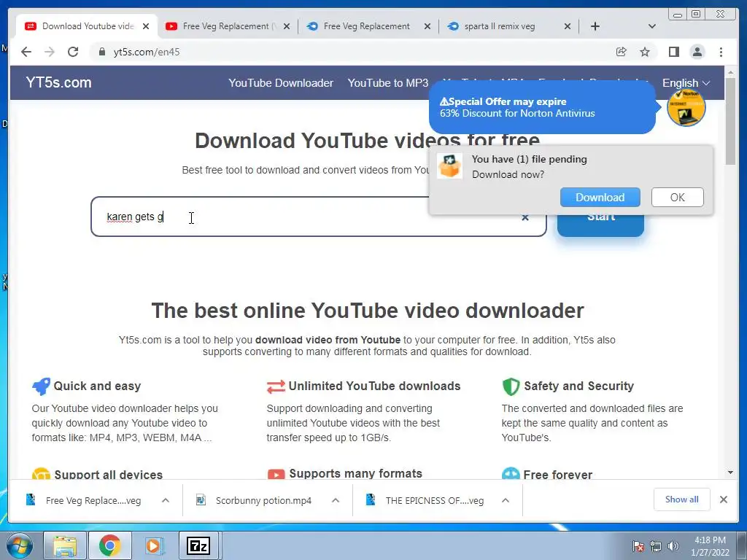The width and height of the screenshot is (747, 560).
Task: Open Windows Explorer from the taskbar
Action: (x=65, y=545)
